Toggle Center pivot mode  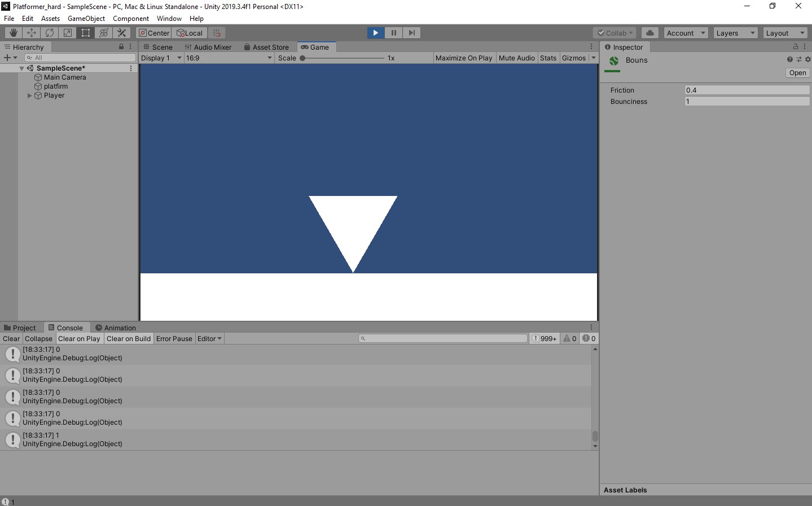pyautogui.click(x=154, y=33)
